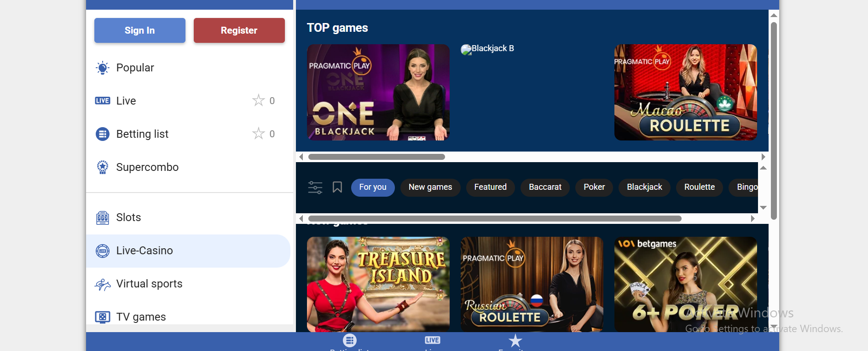Select the New games category tab
Screen dimensions: 868x351
click(430, 187)
